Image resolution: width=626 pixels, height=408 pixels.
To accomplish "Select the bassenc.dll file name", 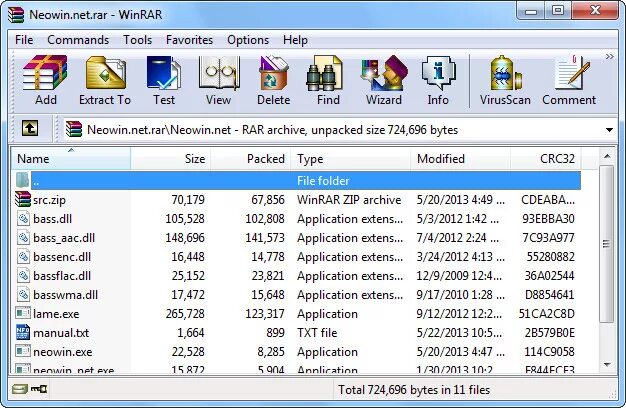I will pos(62,257).
